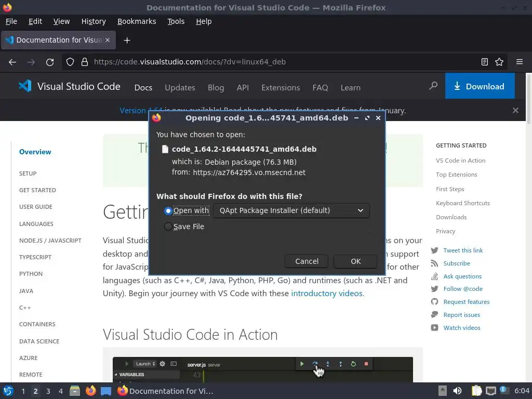Open the View menu
This screenshot has height=399, width=532.
(61, 21)
